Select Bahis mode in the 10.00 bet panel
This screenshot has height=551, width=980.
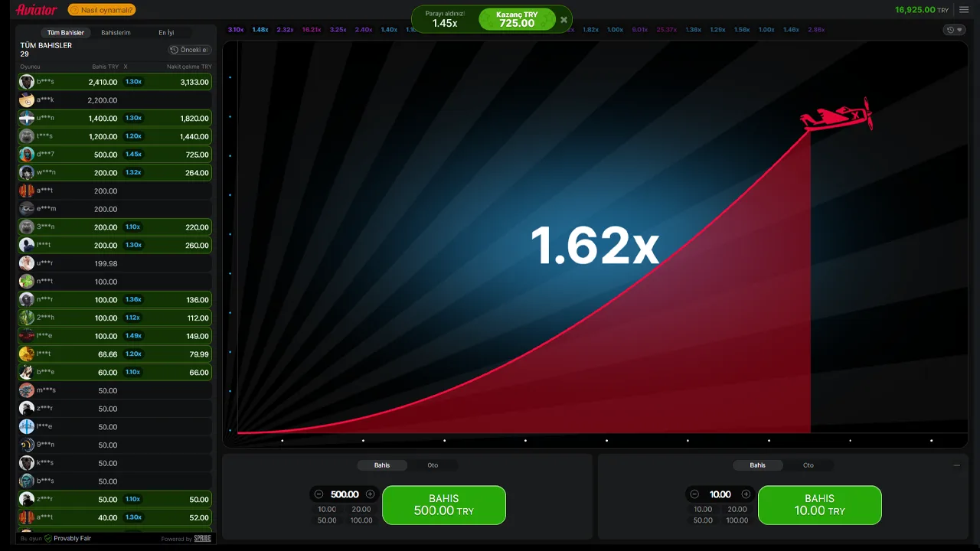tap(757, 465)
